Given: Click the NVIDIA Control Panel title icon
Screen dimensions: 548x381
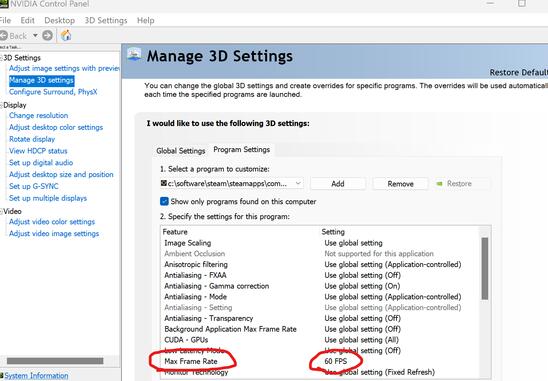Looking at the screenshot, I should point(3,4).
